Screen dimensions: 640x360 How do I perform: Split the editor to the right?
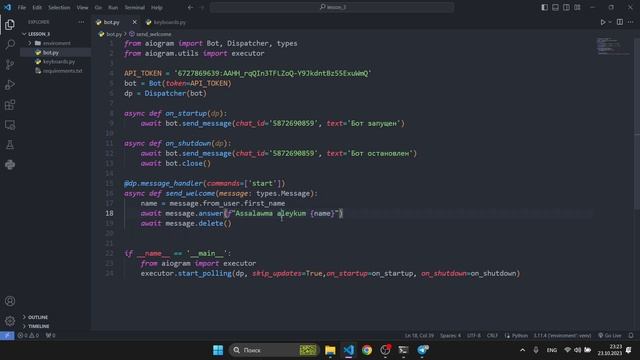(620, 22)
